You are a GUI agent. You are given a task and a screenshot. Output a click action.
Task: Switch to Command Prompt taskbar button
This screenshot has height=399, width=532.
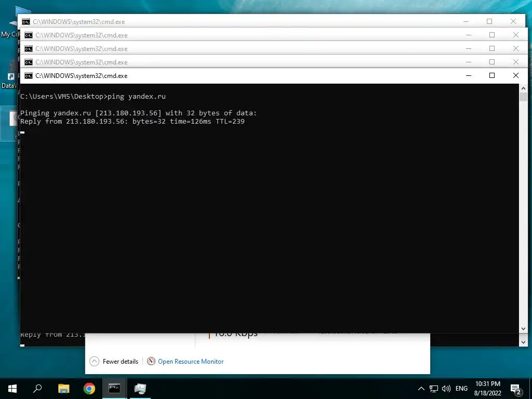point(114,389)
